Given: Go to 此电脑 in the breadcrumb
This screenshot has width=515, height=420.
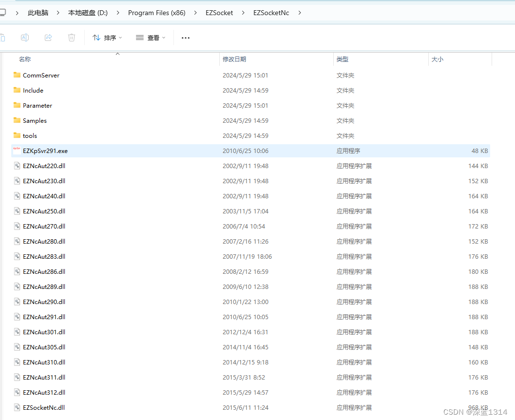Looking at the screenshot, I should point(38,13).
